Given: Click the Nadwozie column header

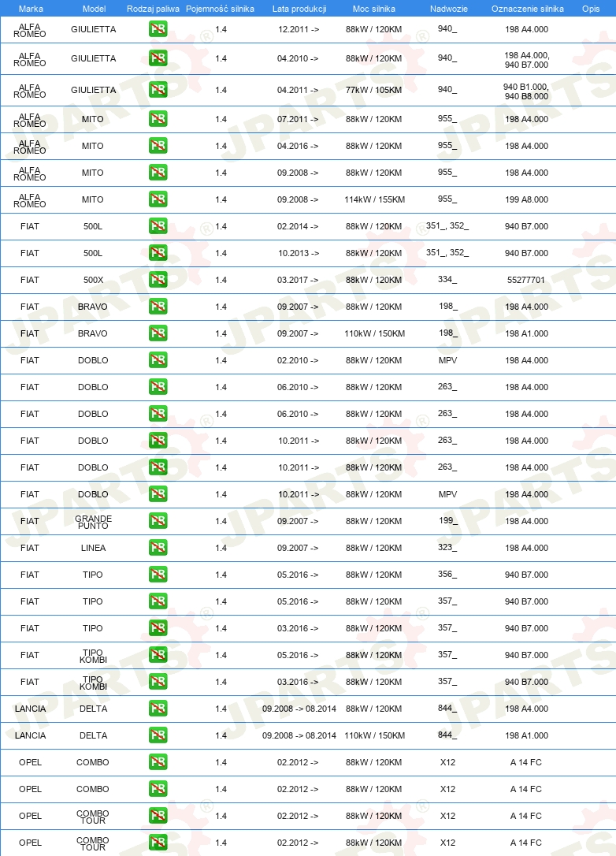Looking at the screenshot, I should coord(448,9).
